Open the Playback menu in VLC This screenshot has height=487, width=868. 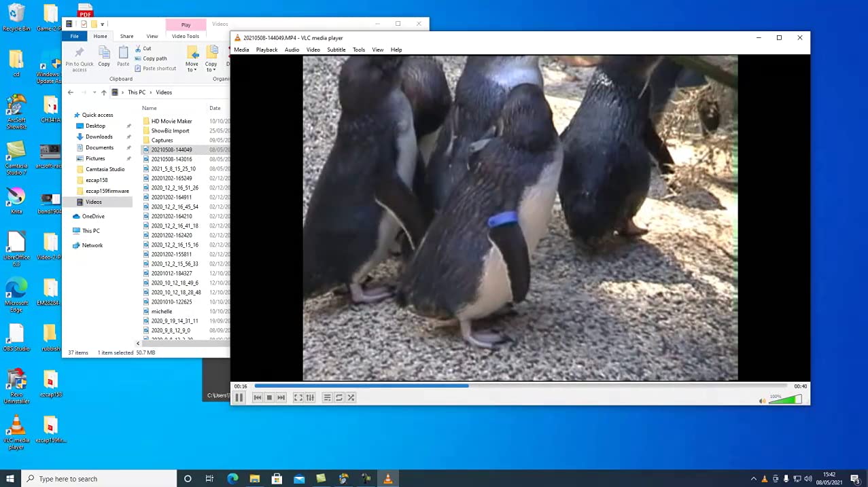(266, 50)
